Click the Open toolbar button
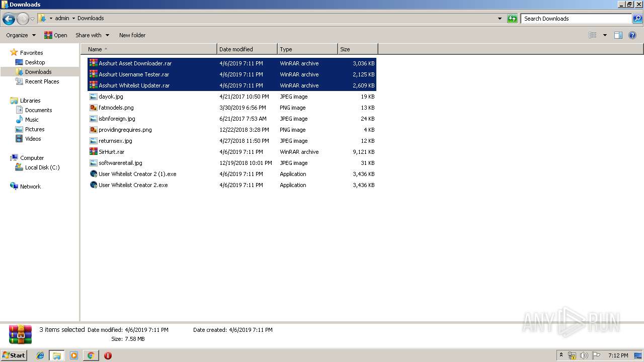 point(55,35)
